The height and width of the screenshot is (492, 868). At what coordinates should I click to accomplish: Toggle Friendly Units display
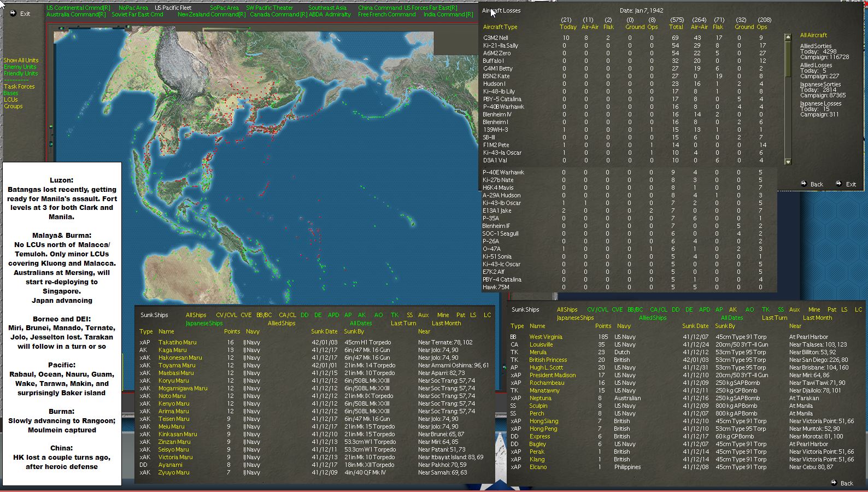(21, 73)
